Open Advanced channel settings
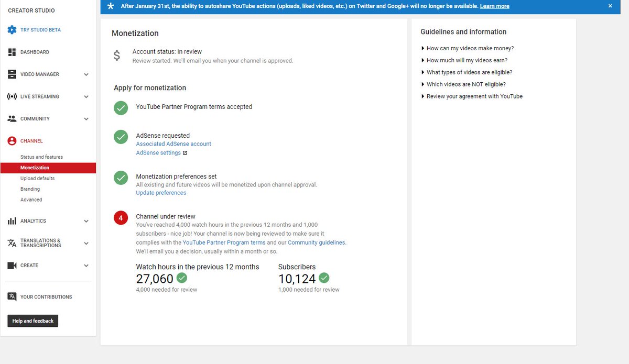 tap(31, 200)
